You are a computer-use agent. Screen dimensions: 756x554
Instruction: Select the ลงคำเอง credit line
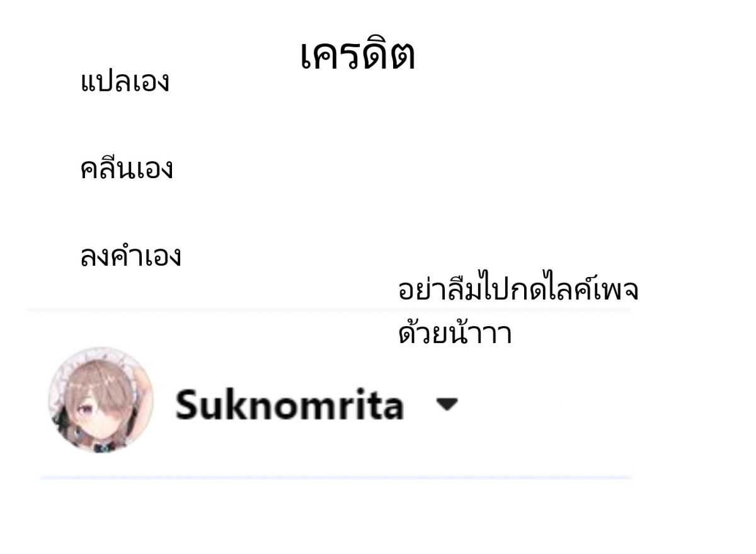pyautogui.click(x=130, y=256)
